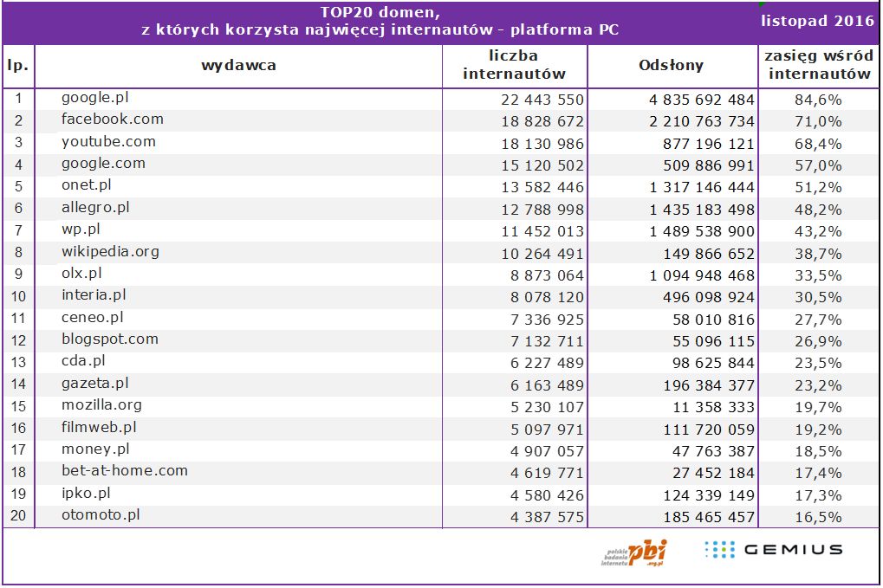This screenshot has width=883, height=588.
Task: Click page views value 149 866 652
Action: pos(709,255)
